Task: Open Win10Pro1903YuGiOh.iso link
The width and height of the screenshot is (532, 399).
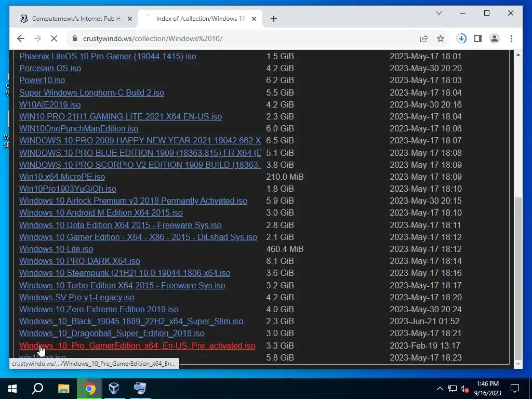Action: (x=68, y=189)
